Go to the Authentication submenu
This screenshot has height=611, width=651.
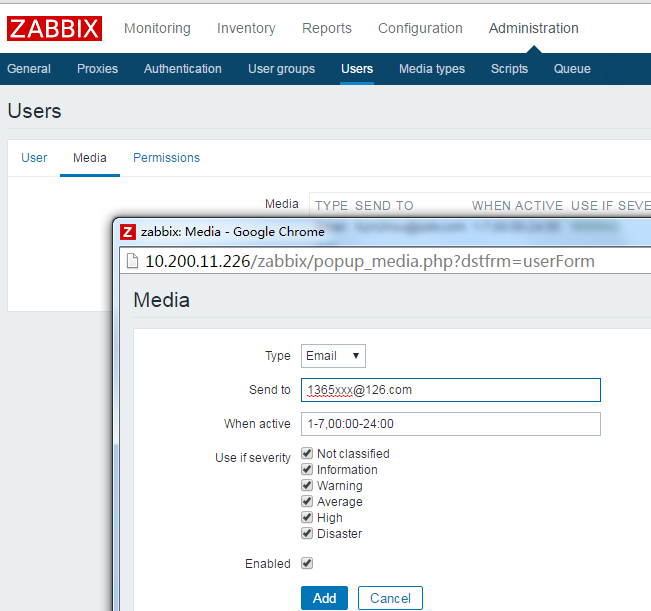(x=183, y=68)
